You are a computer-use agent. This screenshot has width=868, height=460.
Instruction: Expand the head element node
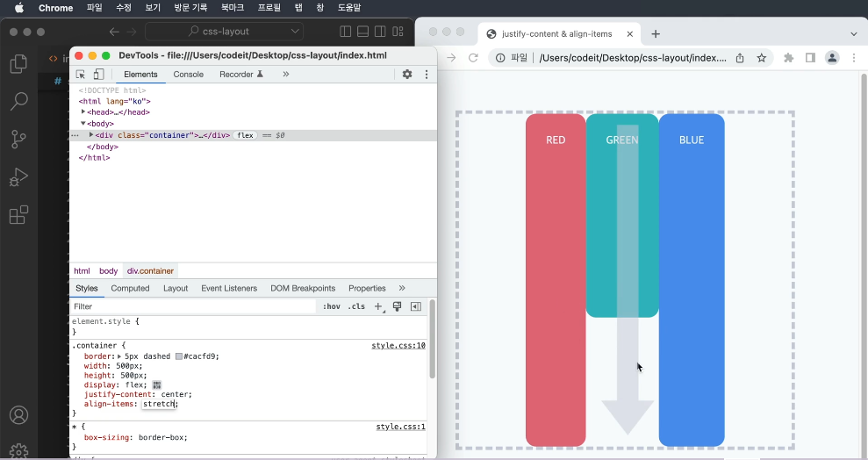[x=83, y=111]
